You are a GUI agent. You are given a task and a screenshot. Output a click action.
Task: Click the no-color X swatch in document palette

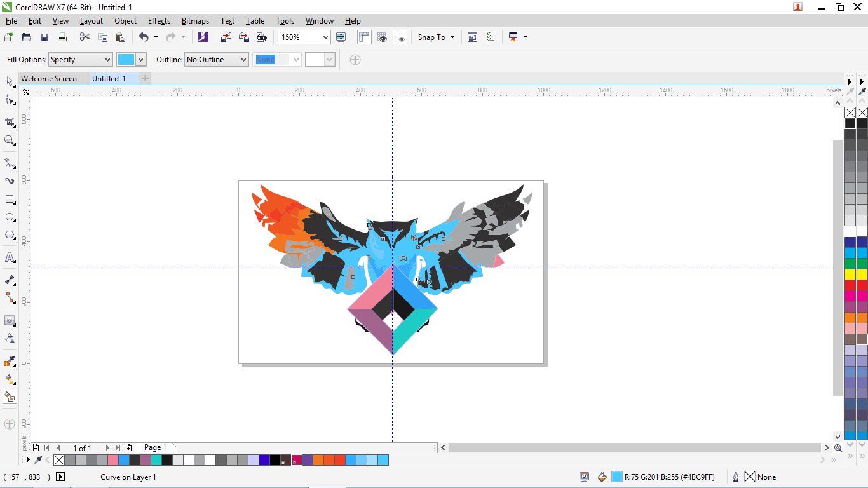pyautogui.click(x=59, y=460)
